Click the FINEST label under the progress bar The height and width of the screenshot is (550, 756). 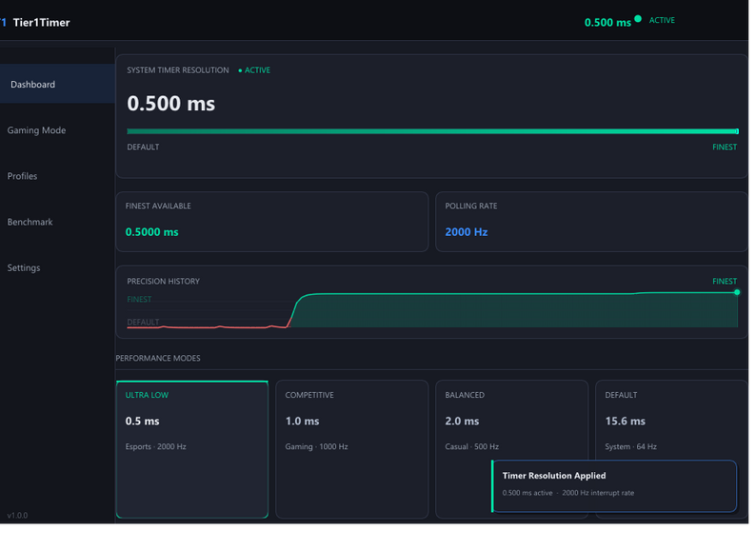tap(725, 147)
